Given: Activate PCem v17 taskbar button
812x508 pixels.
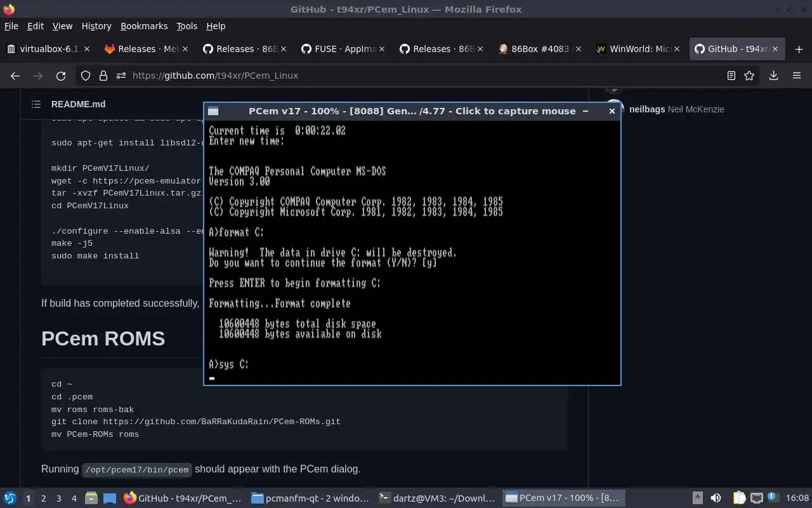Looking at the screenshot, I should (565, 498).
